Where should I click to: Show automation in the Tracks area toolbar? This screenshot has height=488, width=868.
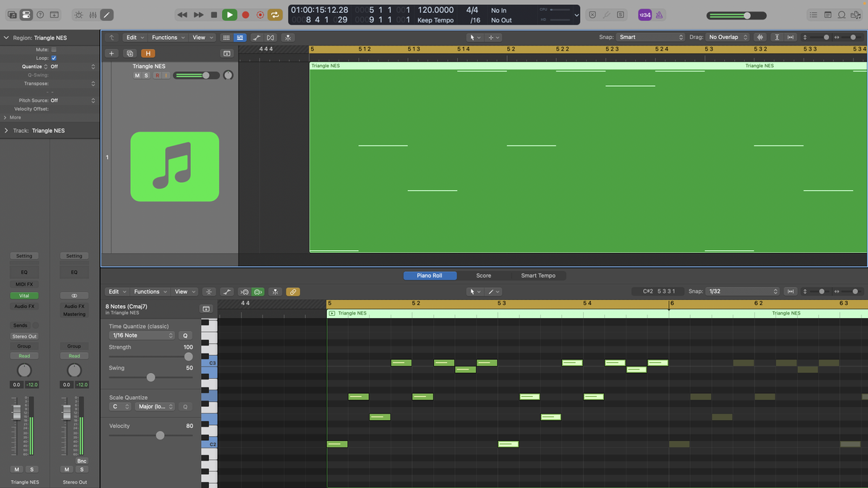point(256,38)
